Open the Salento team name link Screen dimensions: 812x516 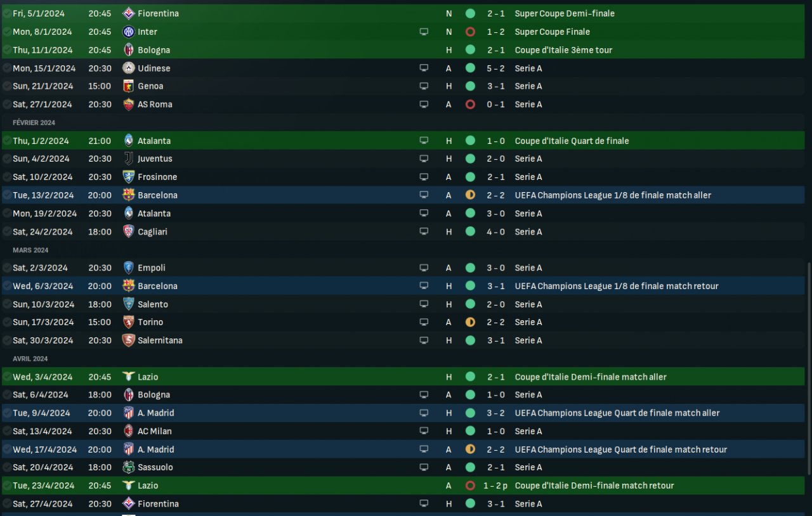pos(153,304)
